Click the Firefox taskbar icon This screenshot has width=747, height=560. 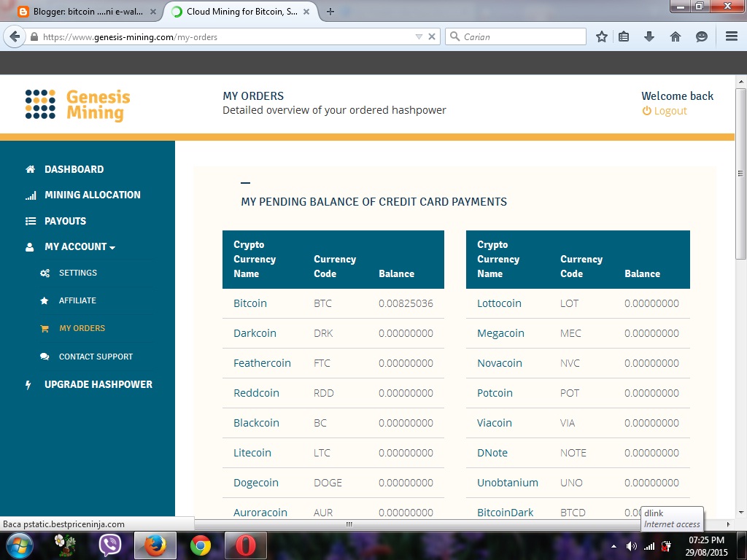pyautogui.click(x=155, y=545)
